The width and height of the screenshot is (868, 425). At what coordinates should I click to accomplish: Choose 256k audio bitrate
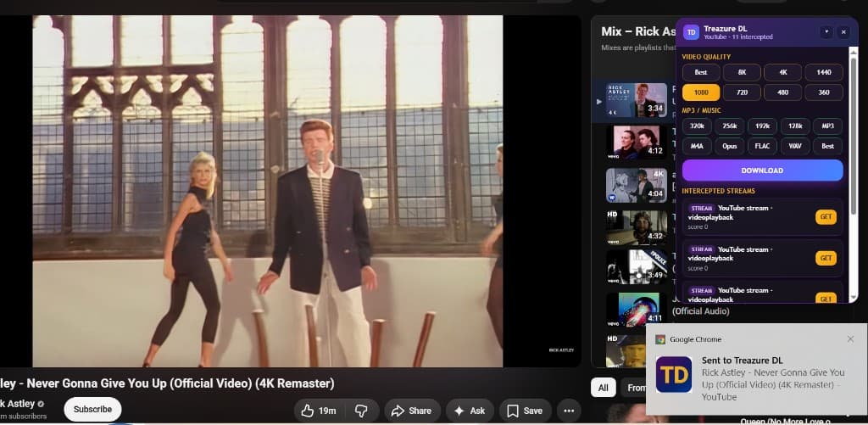click(730, 126)
